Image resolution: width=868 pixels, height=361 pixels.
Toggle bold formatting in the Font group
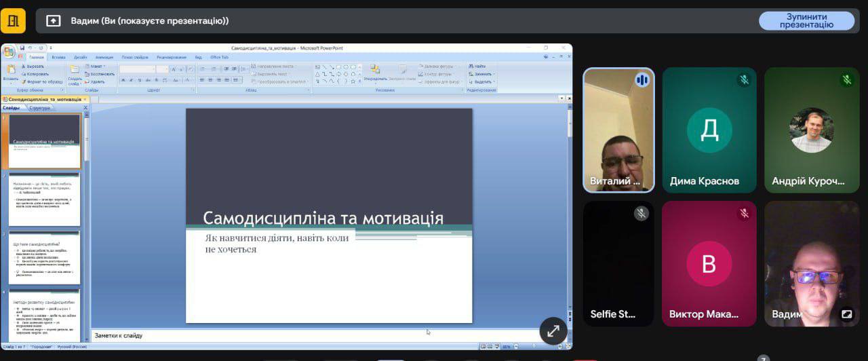click(x=123, y=81)
